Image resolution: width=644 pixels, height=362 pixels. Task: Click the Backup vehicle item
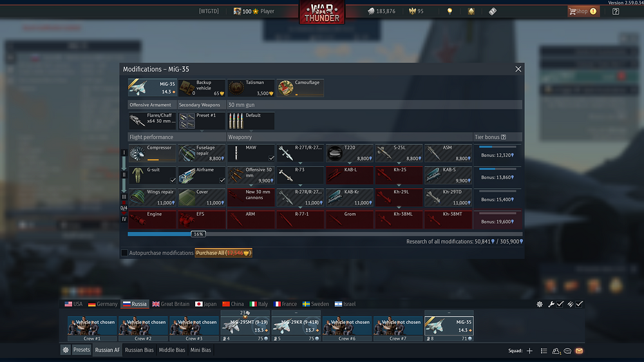pyautogui.click(x=202, y=88)
